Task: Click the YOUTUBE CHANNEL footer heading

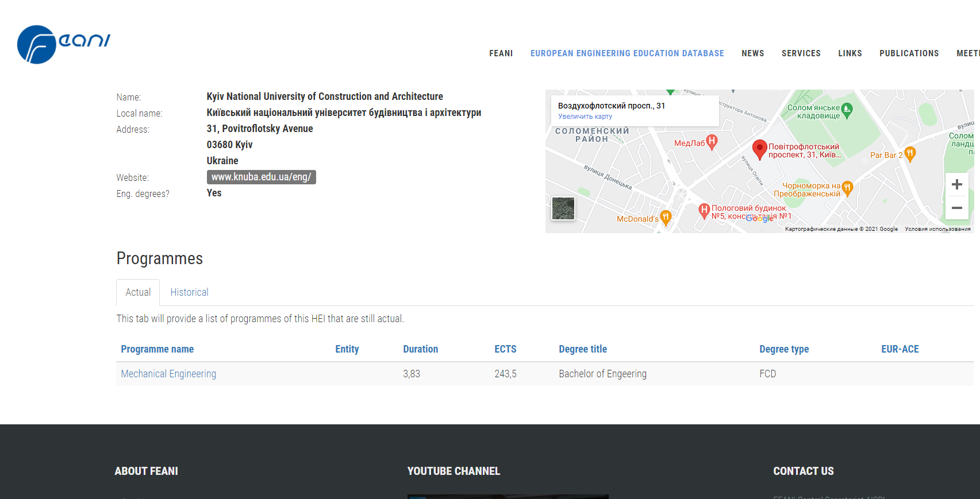Action: click(454, 471)
